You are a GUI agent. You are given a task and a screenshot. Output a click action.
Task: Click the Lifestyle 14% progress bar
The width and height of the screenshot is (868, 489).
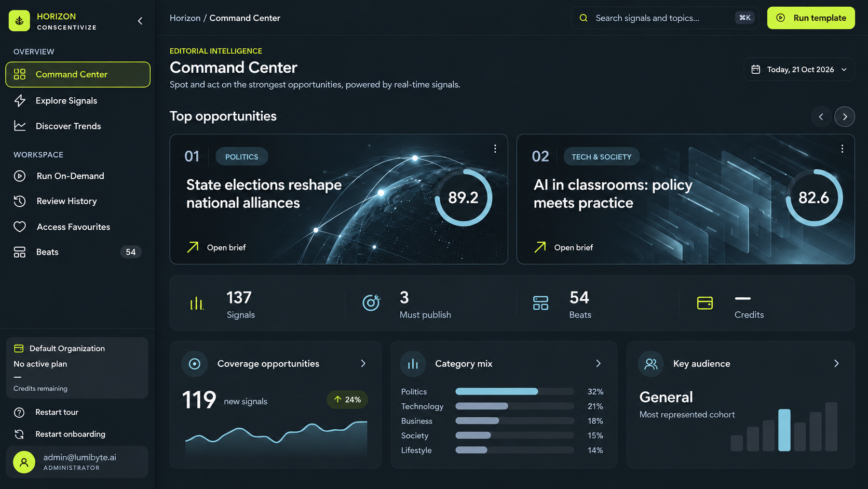pyautogui.click(x=514, y=450)
